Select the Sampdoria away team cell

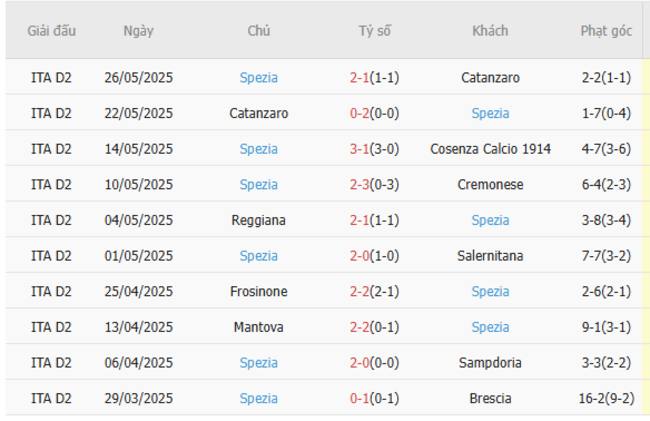[490, 362]
